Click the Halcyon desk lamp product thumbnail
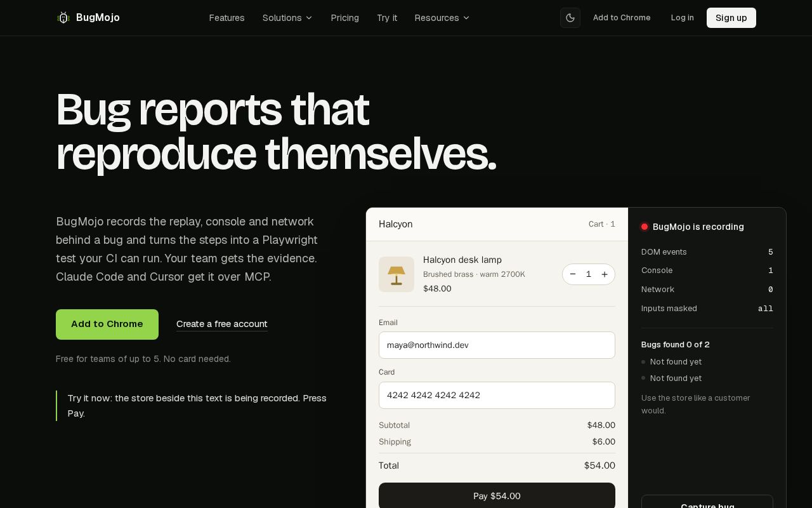The height and width of the screenshot is (508, 812). pos(396,274)
